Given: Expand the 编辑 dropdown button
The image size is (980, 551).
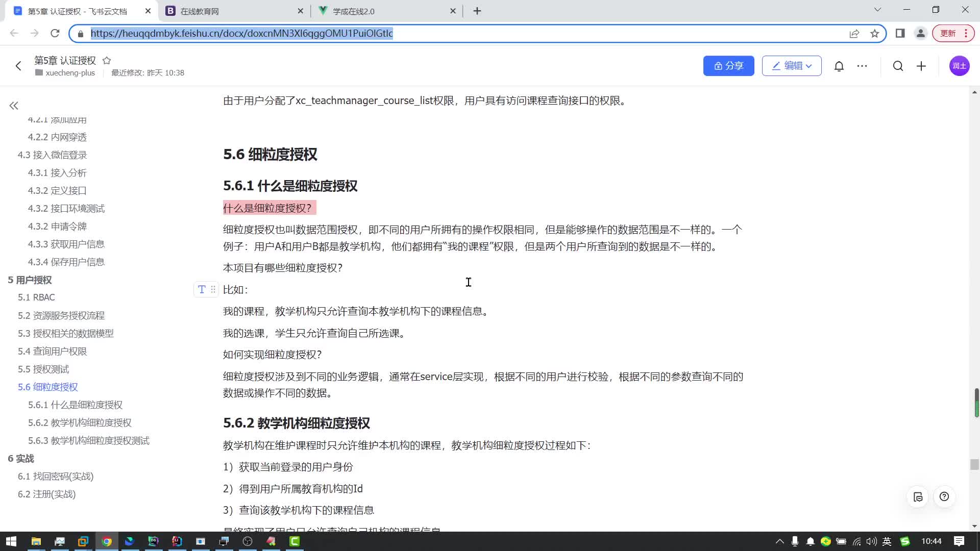Looking at the screenshot, I should coord(792,66).
